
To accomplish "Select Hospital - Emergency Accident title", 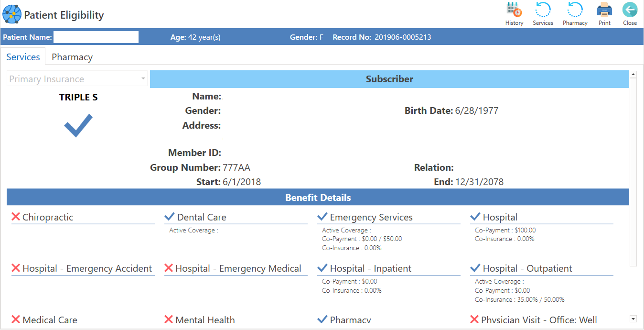I will point(87,268).
